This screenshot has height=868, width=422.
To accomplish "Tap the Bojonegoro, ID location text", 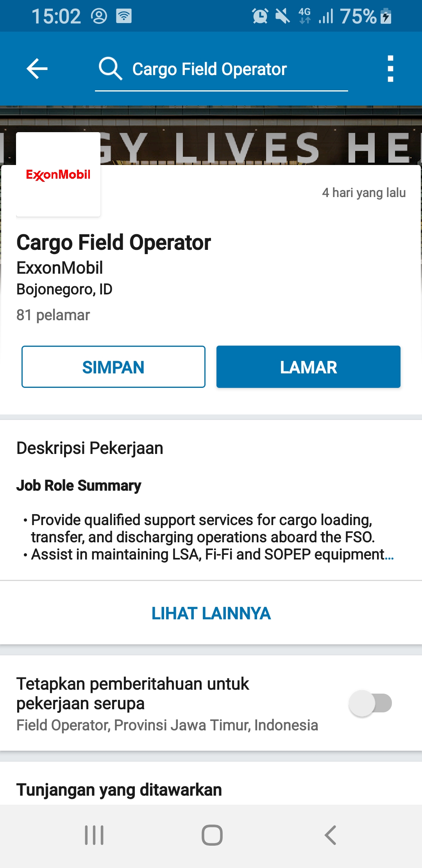I will (64, 289).
